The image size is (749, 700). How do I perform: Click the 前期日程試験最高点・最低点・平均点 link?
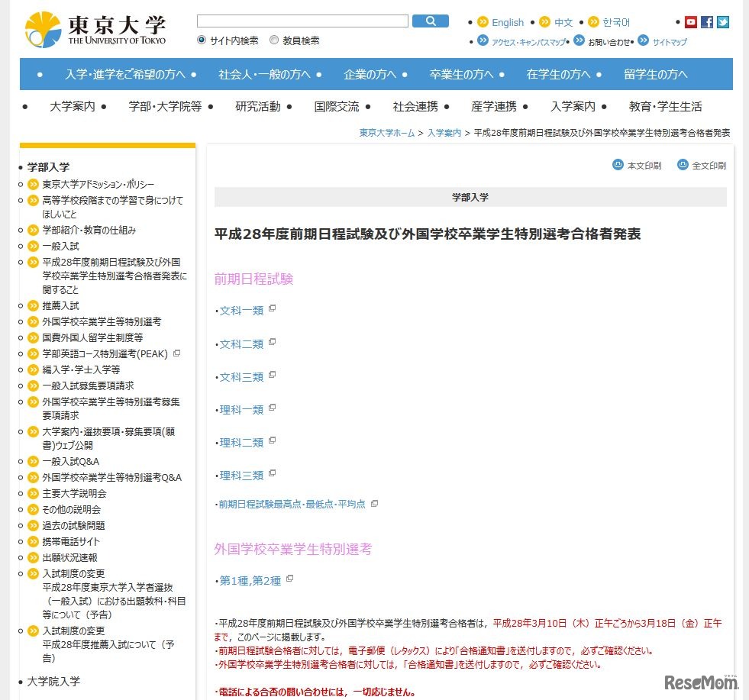coord(290,504)
